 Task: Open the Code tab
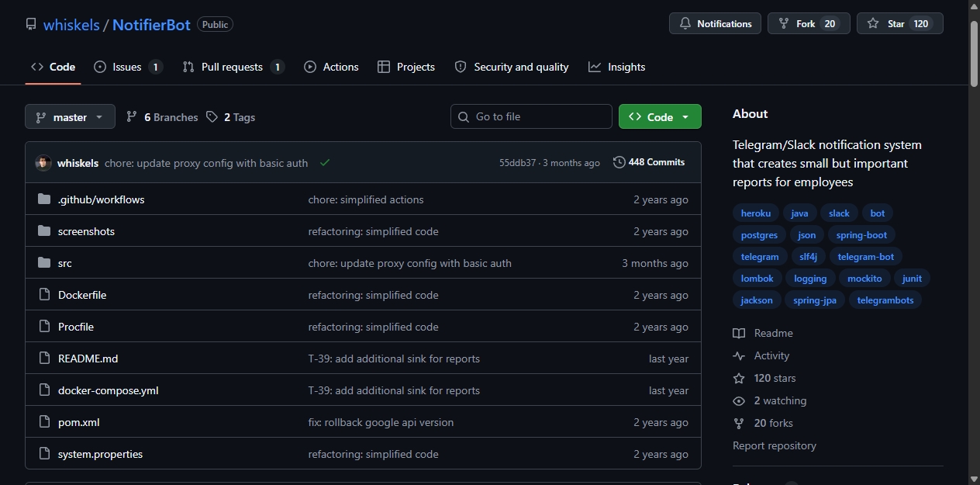pyautogui.click(x=53, y=67)
